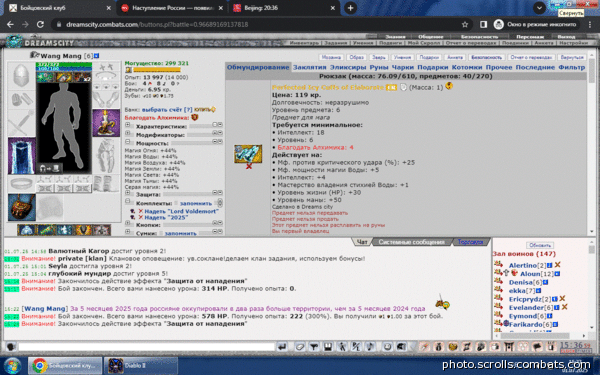Viewport: 600px width, 375px height.
Task: Click the last quick-slot icon below the equipment
Action: 101,230
